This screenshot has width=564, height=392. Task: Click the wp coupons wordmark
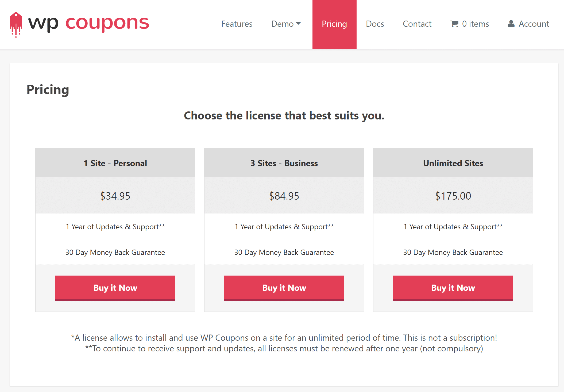click(x=88, y=23)
